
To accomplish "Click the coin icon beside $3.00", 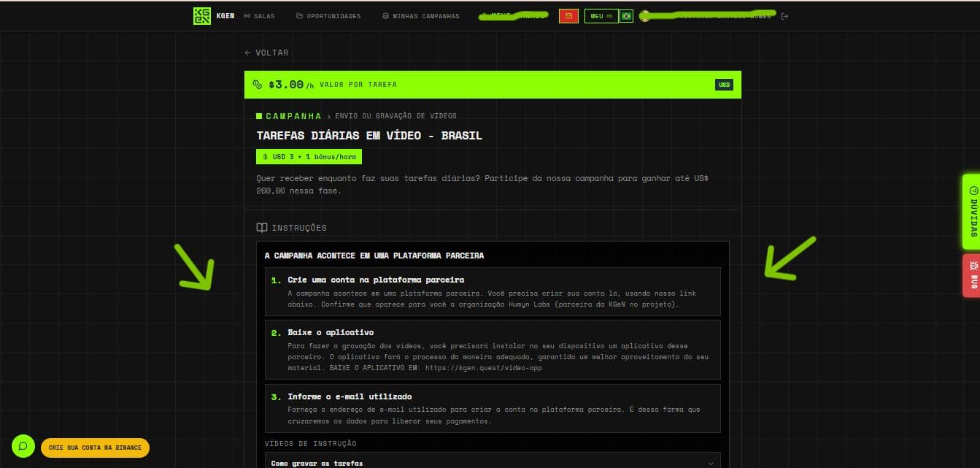I will coord(257,84).
